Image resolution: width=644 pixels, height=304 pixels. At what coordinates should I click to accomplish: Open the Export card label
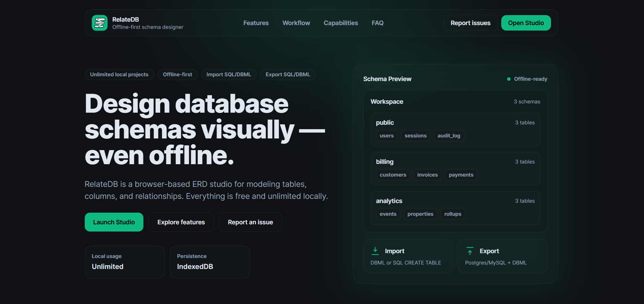[489, 251]
